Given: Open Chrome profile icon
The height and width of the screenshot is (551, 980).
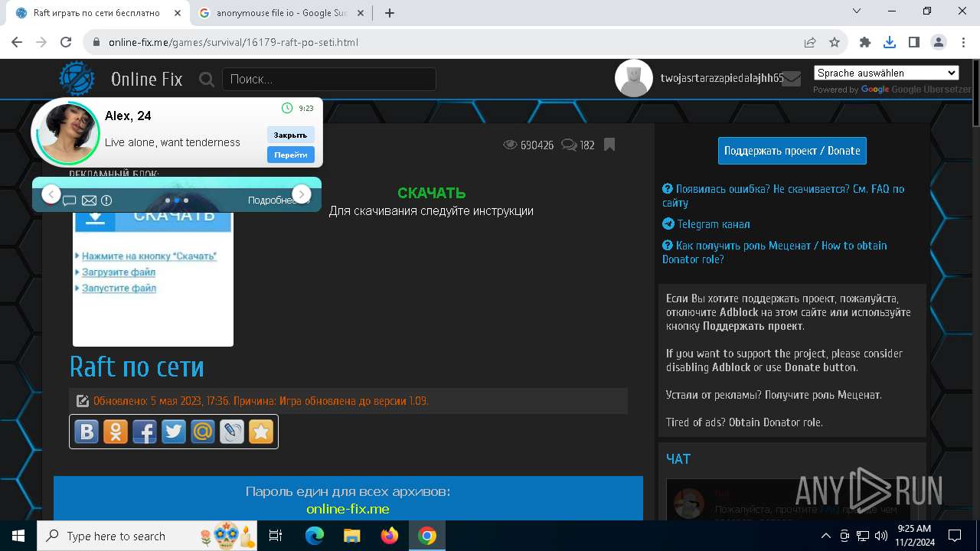Looking at the screenshot, I should [x=939, y=42].
